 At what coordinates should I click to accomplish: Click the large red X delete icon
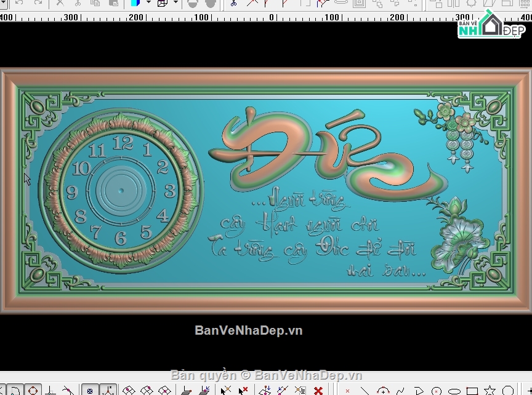[318, 391]
